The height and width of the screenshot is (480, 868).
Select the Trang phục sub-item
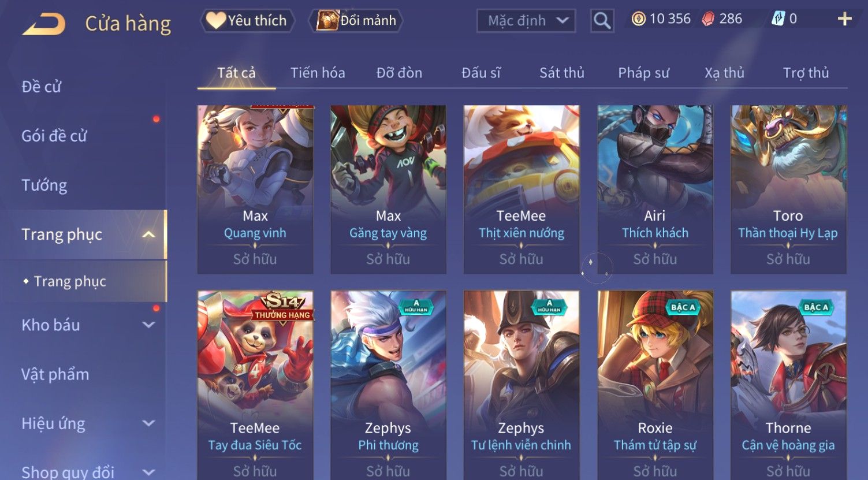coord(70,281)
